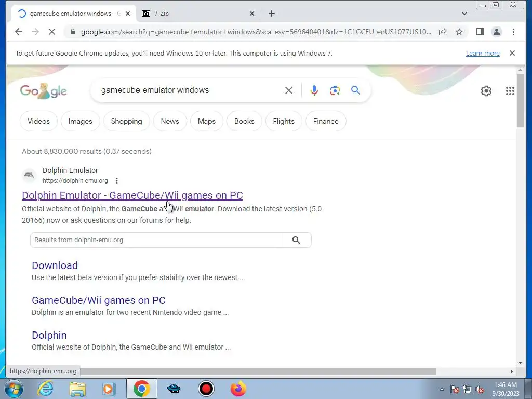Close the 7-Zip tab
The image size is (532, 399).
coord(252,14)
